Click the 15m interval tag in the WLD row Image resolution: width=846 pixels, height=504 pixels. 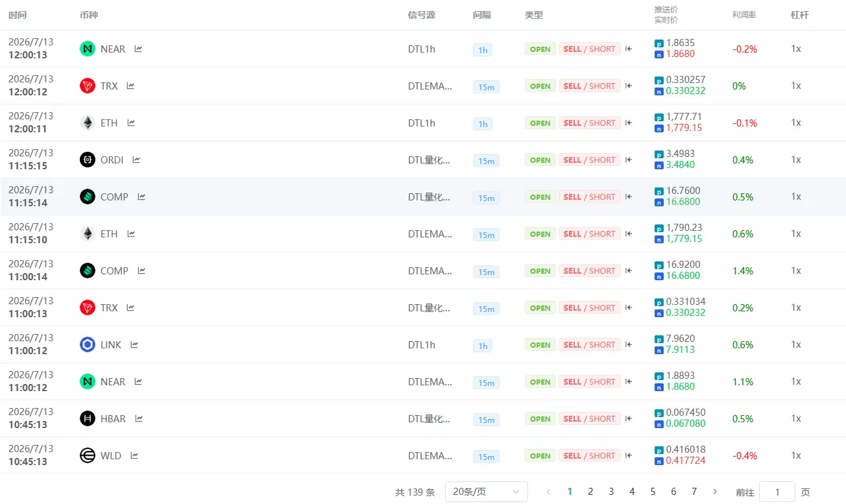pos(487,457)
